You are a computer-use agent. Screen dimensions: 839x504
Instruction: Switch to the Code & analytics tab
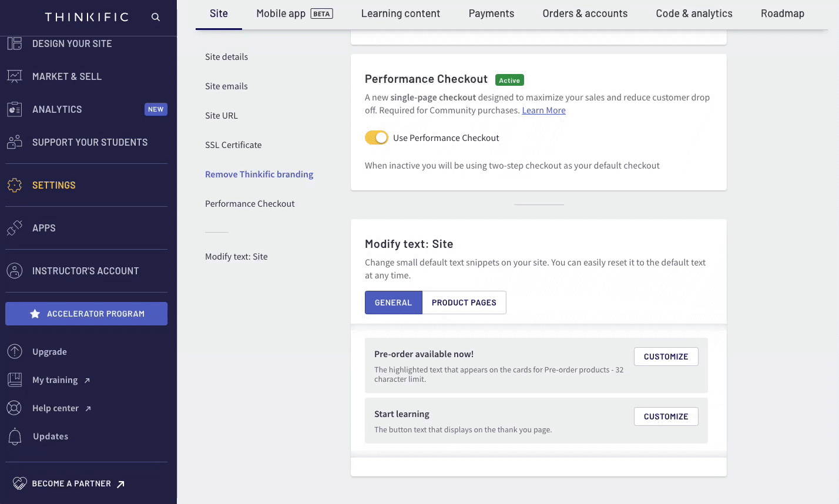click(694, 14)
